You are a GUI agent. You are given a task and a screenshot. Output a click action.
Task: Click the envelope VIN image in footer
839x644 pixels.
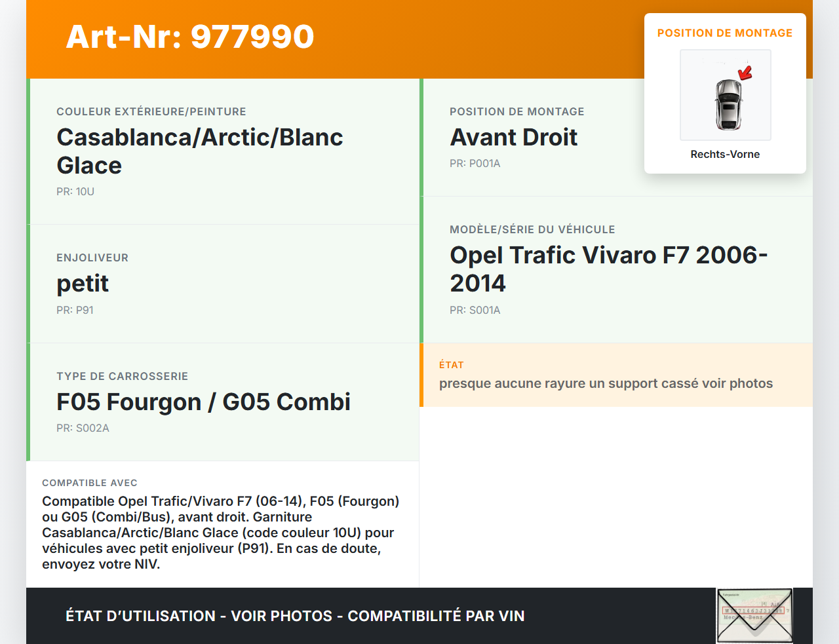[x=754, y=616]
